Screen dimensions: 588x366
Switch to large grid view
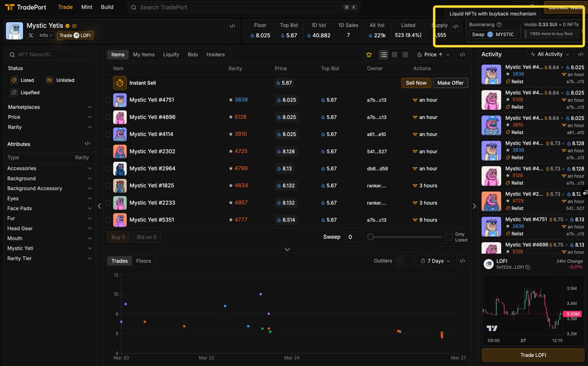coord(405,54)
